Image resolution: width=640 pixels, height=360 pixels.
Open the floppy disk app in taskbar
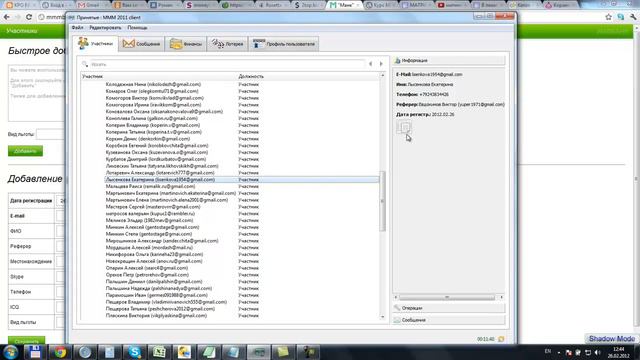pyautogui.click(x=35, y=352)
